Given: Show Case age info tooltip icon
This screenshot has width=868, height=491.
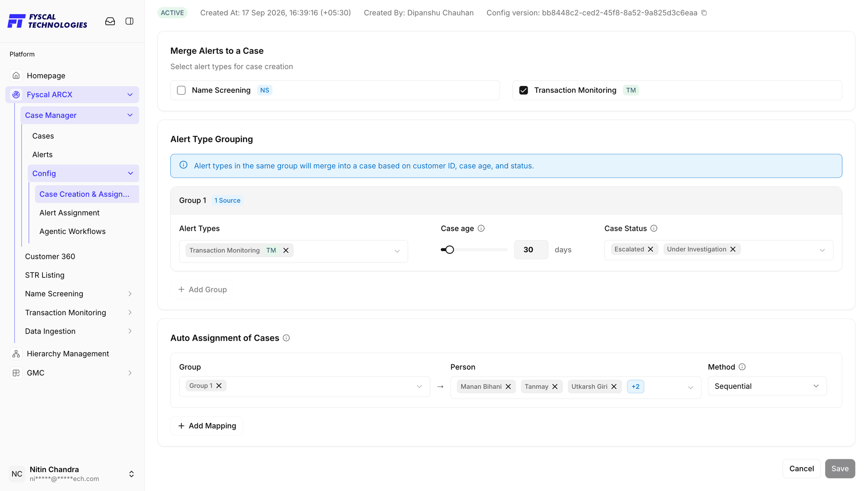Looking at the screenshot, I should pyautogui.click(x=481, y=229).
